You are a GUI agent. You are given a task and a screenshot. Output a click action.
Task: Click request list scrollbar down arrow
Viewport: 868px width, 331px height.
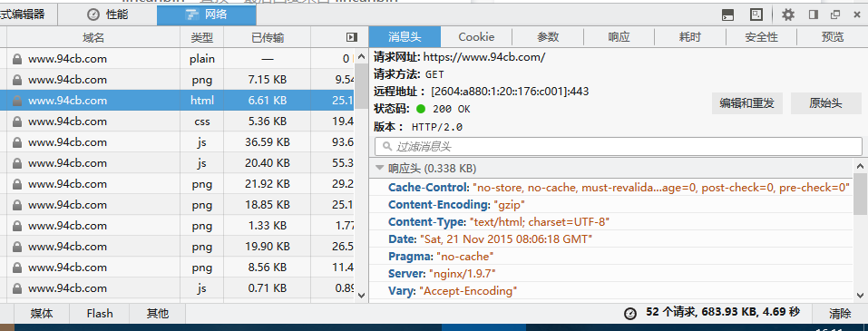pyautogui.click(x=362, y=296)
